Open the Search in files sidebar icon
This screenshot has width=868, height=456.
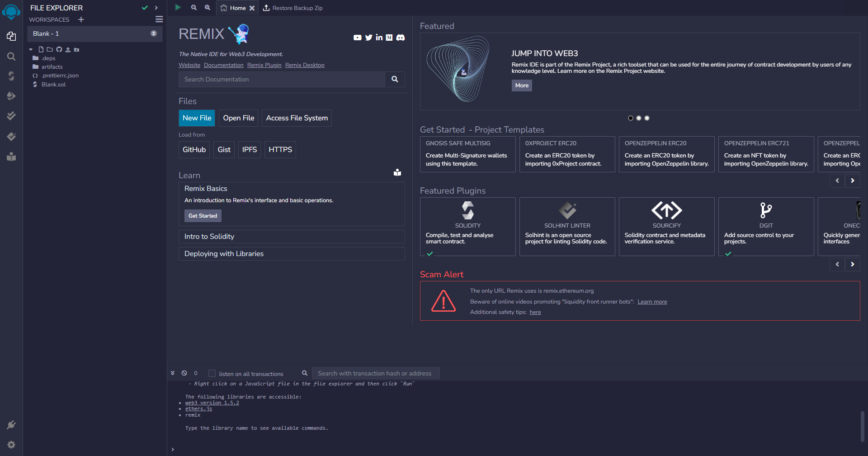point(11,57)
